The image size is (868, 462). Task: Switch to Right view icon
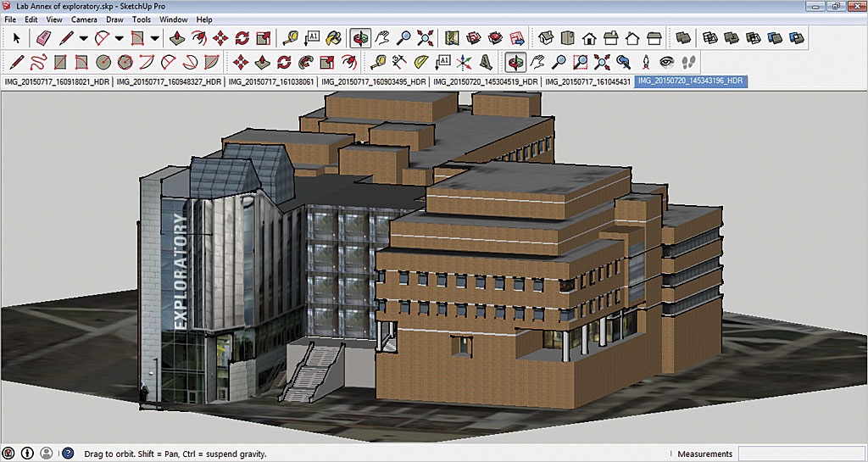tap(610, 38)
